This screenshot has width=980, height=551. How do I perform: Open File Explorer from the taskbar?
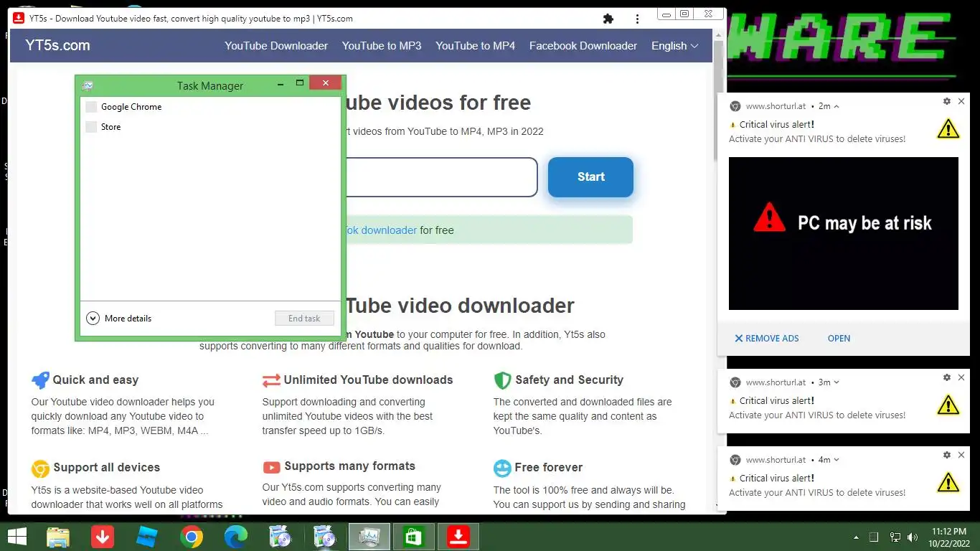[x=58, y=537]
